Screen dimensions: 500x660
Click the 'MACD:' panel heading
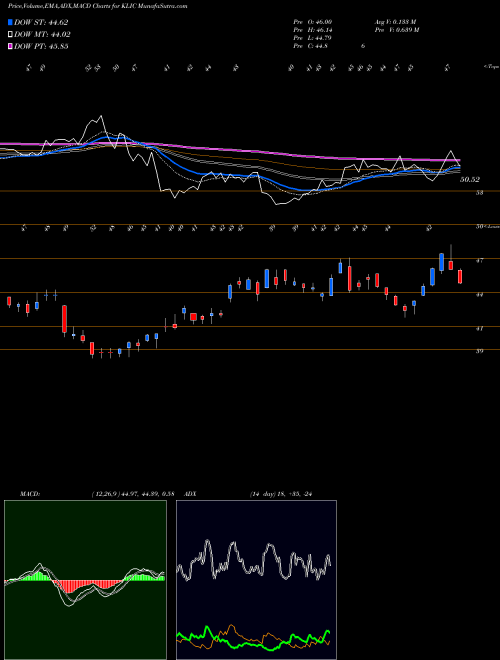point(30,494)
